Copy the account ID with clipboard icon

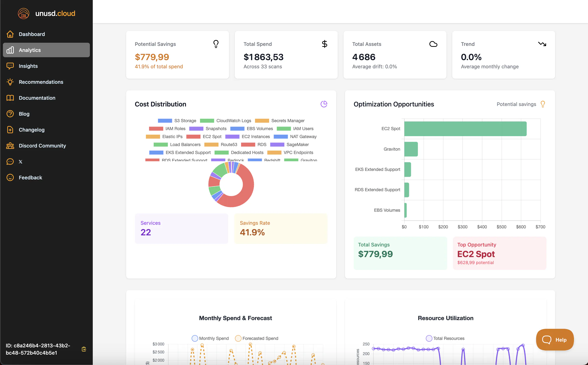pos(84,349)
